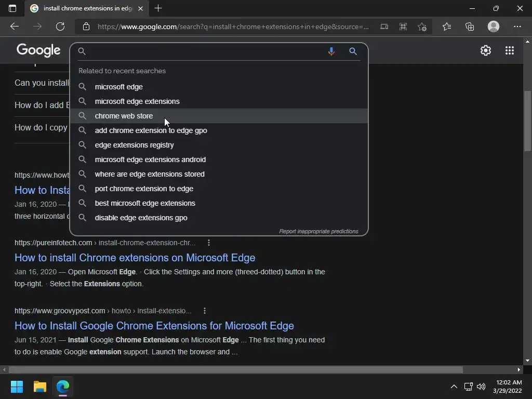
Task: Open the Google apps grid
Action: pos(509,50)
